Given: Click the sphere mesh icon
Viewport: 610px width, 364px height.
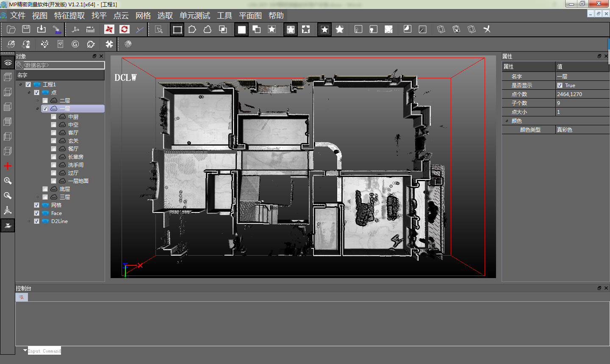Looking at the screenshot, I should coord(128,44).
